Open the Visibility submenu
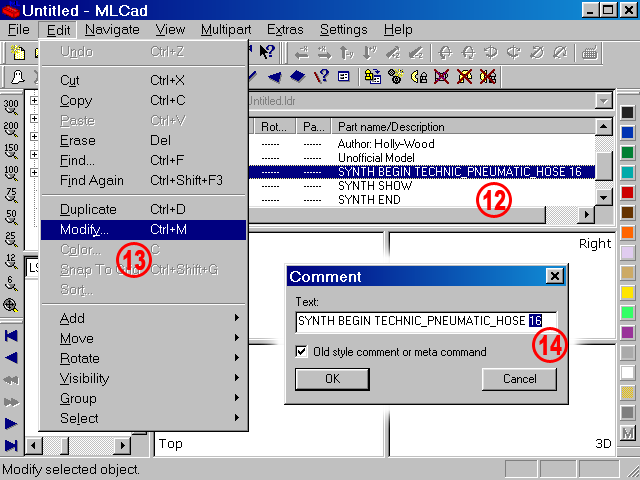The image size is (640, 480). click(144, 378)
